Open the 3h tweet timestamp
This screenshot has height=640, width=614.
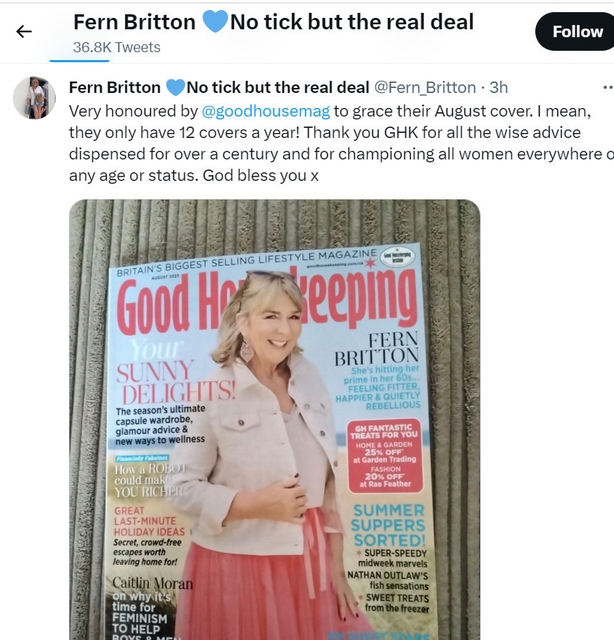click(x=498, y=87)
